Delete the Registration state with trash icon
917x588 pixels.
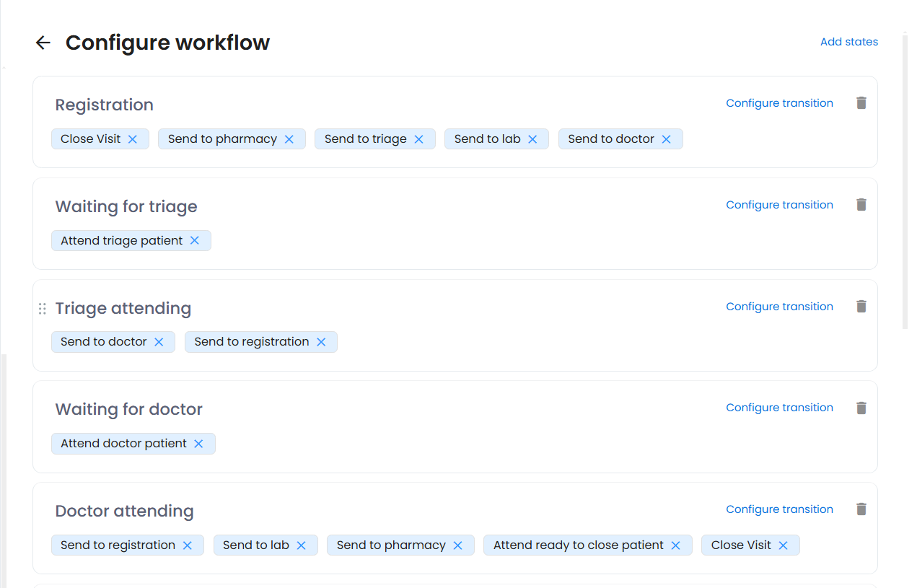tap(861, 103)
